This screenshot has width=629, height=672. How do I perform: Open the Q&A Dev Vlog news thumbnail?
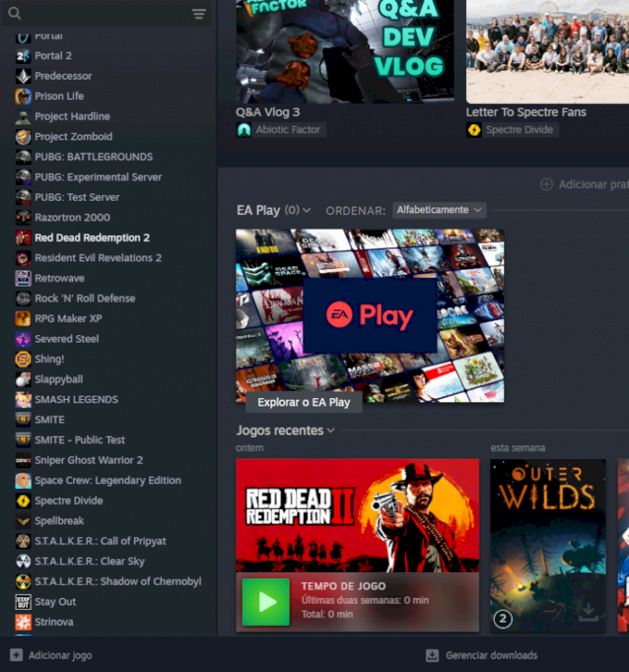[345, 51]
